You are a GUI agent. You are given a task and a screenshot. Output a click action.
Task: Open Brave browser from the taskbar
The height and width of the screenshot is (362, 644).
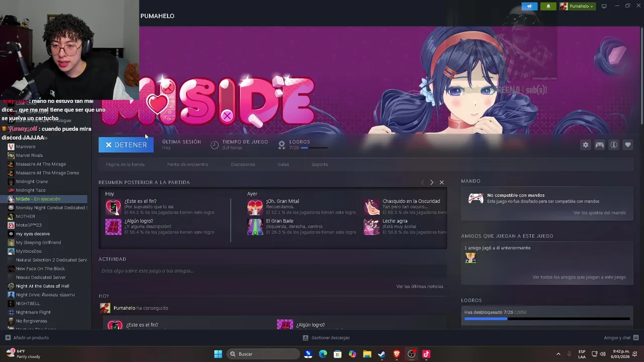pyautogui.click(x=396, y=354)
